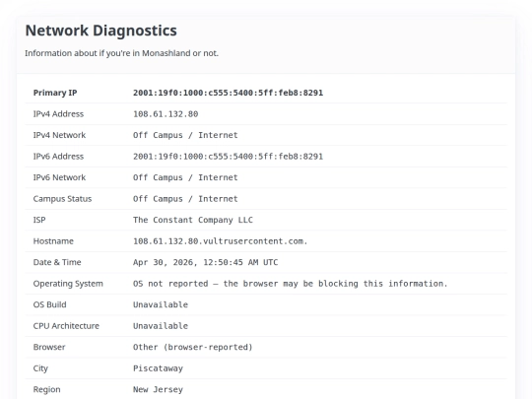
Task: Select the Apr 30, 2026 timestamp value
Action: click(205, 262)
